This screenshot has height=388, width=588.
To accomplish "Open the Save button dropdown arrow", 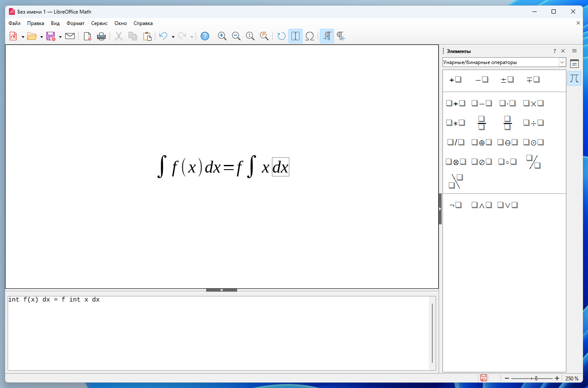I will (60, 37).
